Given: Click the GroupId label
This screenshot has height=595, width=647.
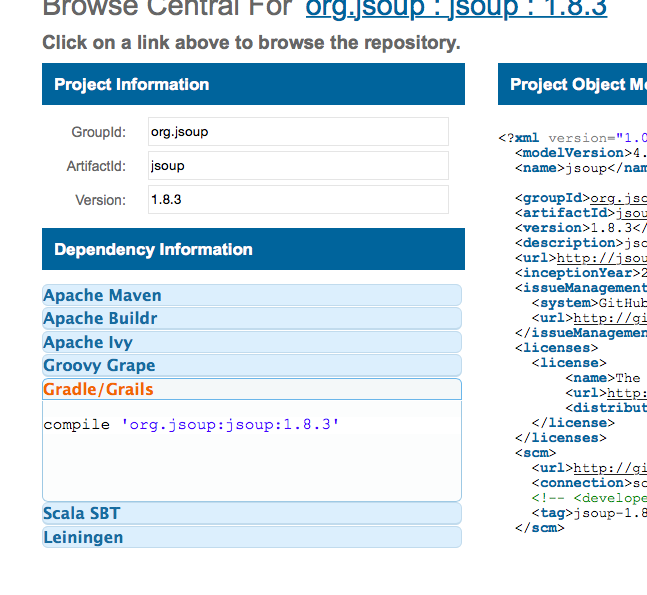Looking at the screenshot, I should pos(99,132).
